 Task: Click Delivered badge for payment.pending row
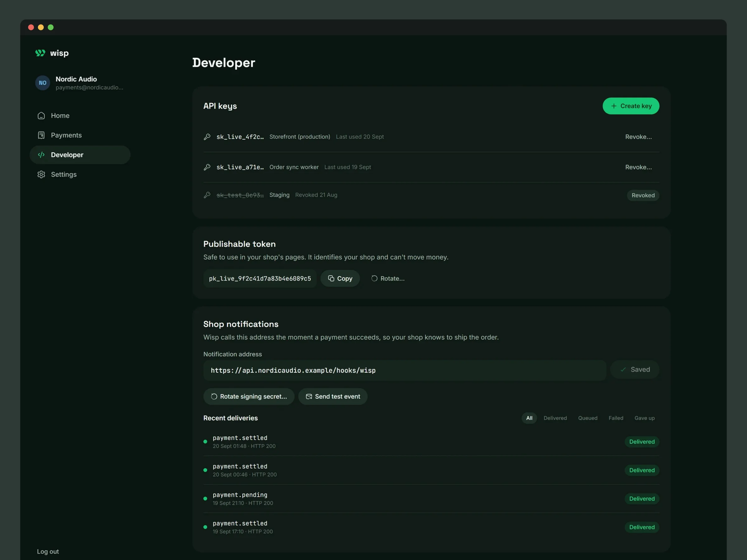point(641,499)
